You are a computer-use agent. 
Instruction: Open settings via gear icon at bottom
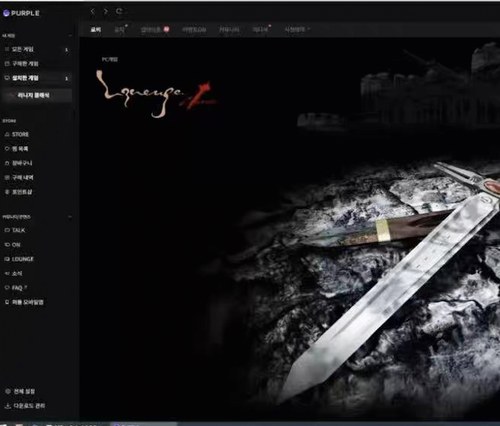click(8, 391)
